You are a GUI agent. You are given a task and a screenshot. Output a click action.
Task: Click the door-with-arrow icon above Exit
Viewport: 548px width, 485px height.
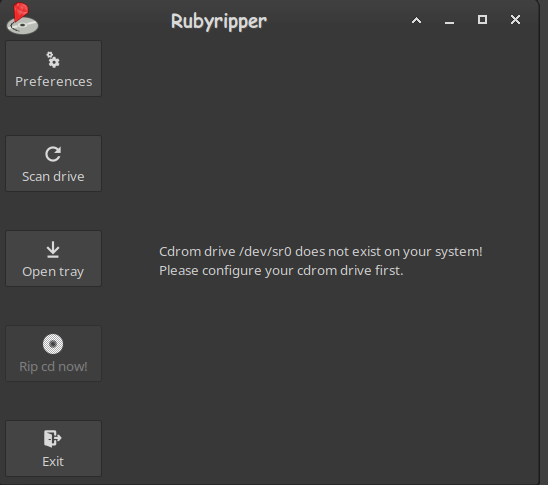(53, 439)
